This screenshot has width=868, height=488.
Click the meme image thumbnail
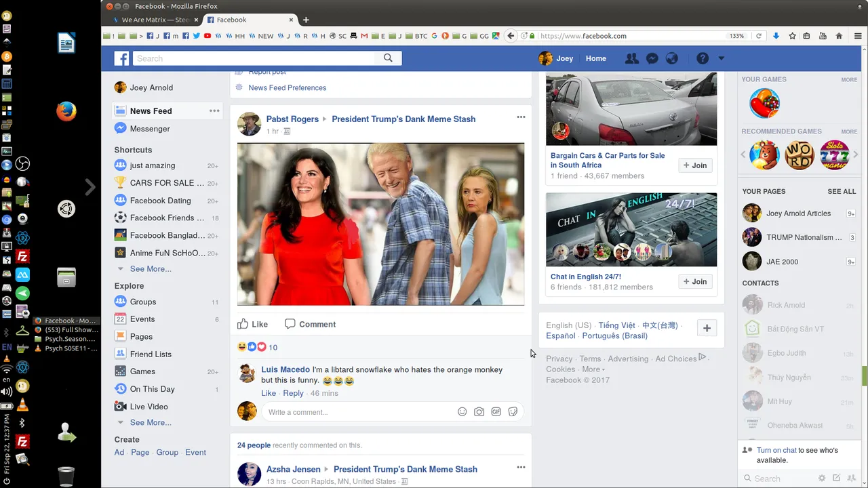click(x=380, y=224)
